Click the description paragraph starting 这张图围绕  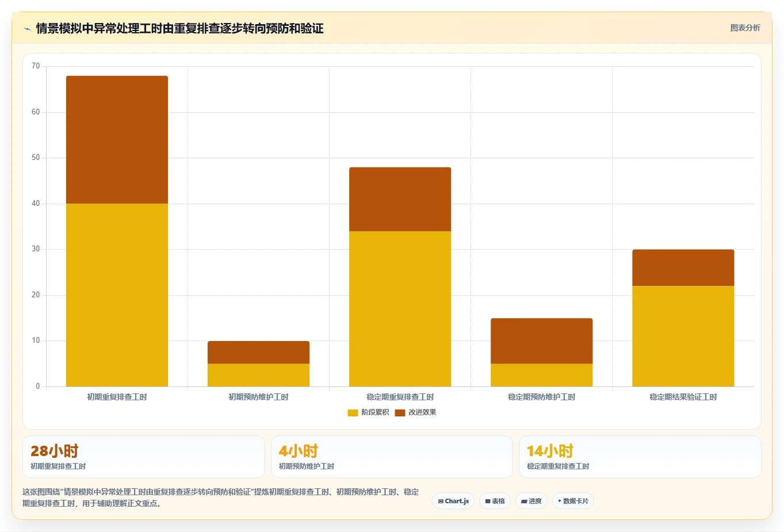click(x=221, y=497)
